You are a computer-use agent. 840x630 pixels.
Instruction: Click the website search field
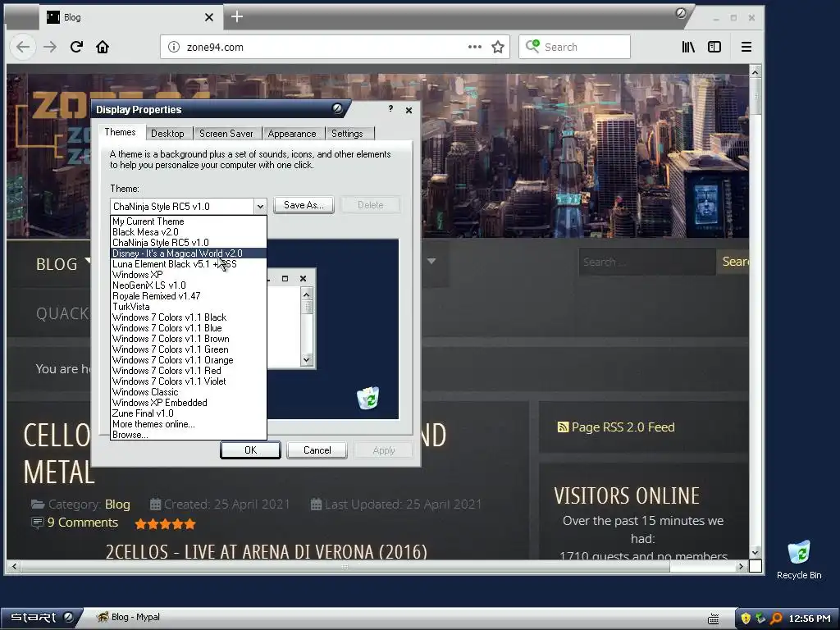tap(647, 262)
